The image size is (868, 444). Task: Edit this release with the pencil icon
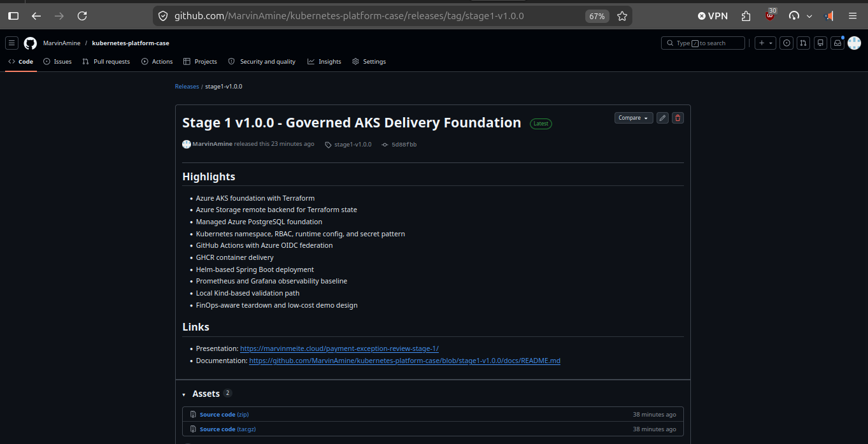click(x=662, y=118)
